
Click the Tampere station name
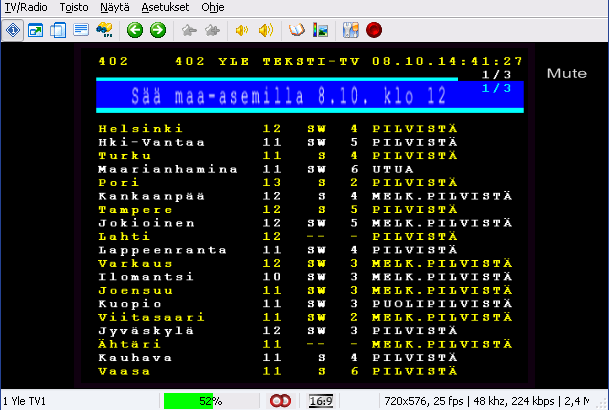[x=135, y=210]
